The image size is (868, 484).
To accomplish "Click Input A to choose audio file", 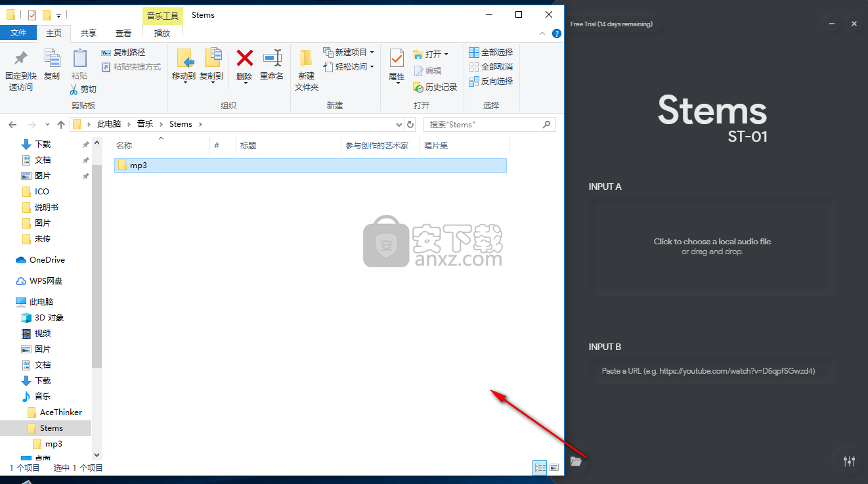I will tap(712, 246).
